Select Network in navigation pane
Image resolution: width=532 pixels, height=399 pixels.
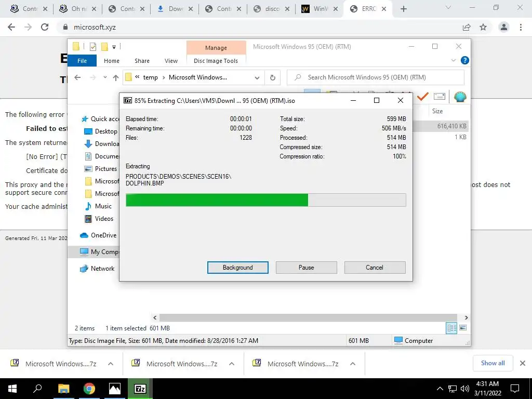(x=97, y=269)
